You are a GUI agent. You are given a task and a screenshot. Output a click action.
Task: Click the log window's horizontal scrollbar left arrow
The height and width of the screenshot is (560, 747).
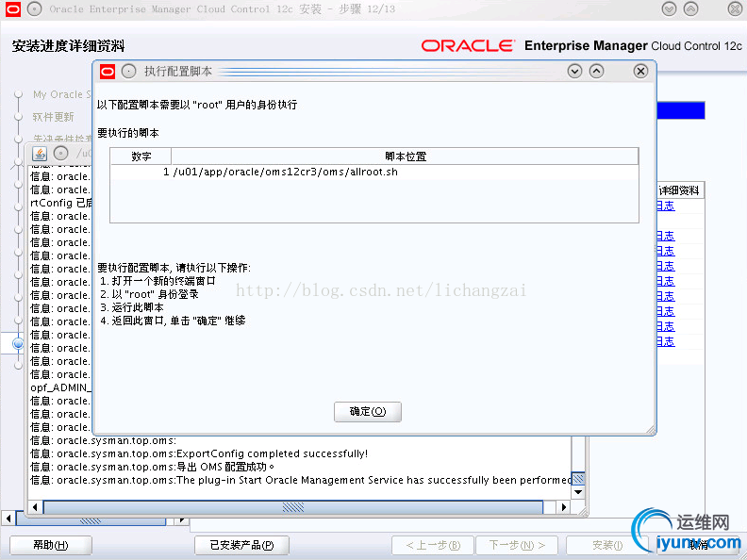[x=35, y=507]
